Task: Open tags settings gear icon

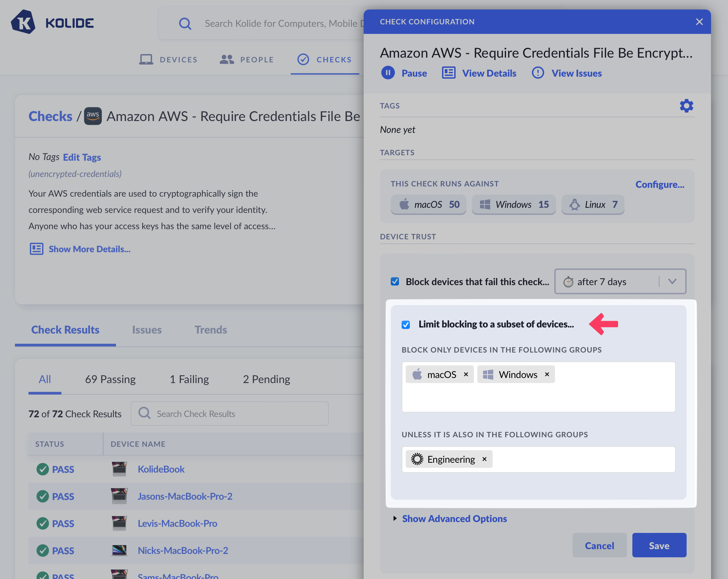Action: [x=686, y=106]
